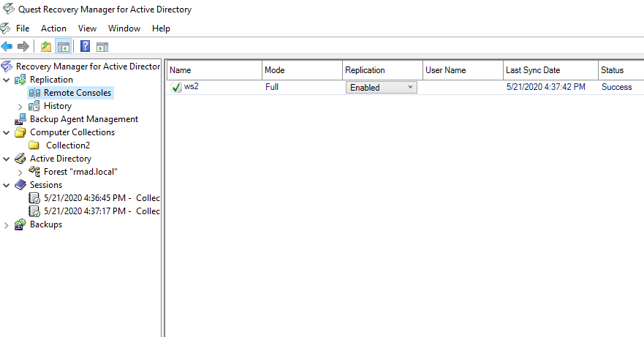Image resolution: width=644 pixels, height=337 pixels.
Task: Click the green checkmark icon beside ws2
Action: (x=176, y=87)
